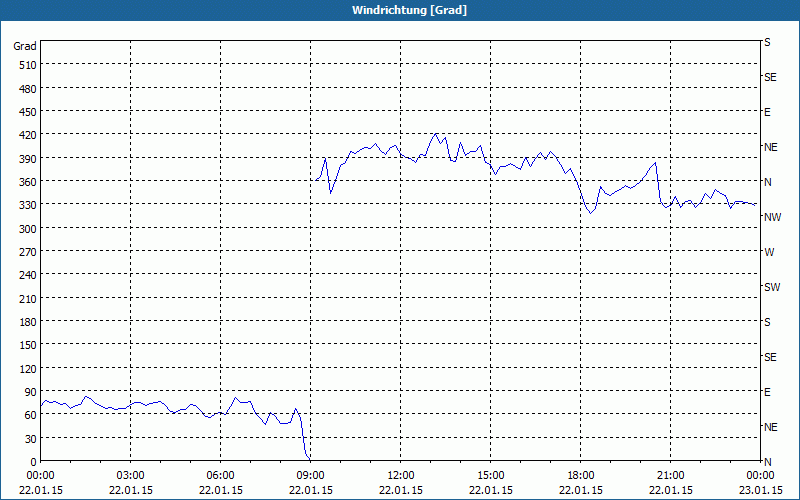
Task: Click the 90 value on the y-axis
Action: tap(31, 392)
